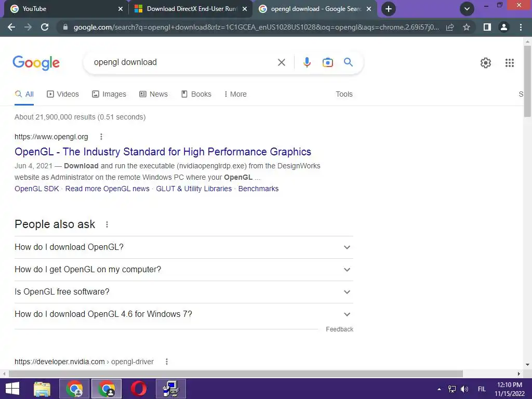Open Opera browser from the taskbar
This screenshot has width=532, height=399.
point(138,389)
